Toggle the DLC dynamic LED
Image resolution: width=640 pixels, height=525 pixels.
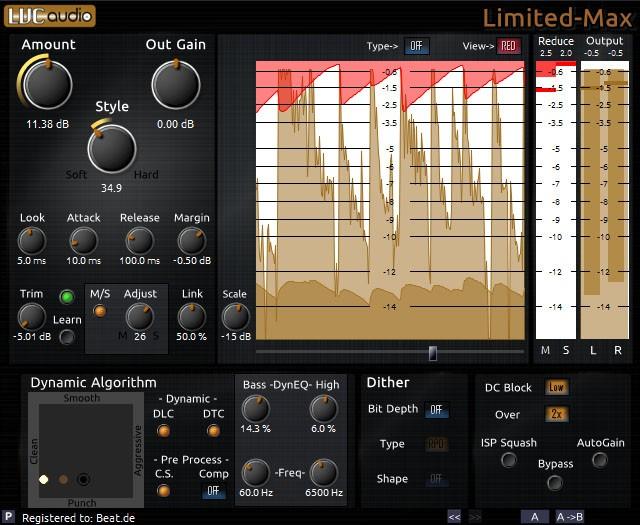pyautogui.click(x=163, y=431)
